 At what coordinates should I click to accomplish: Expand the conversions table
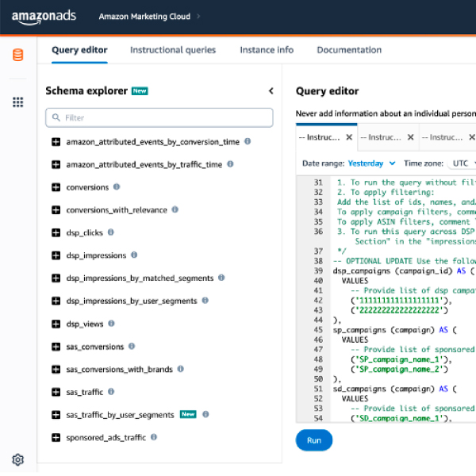tap(56, 187)
